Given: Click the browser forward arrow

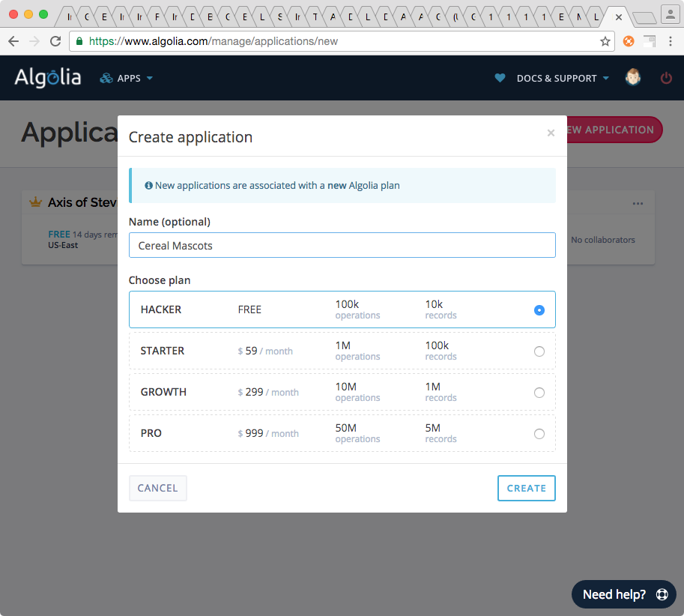Looking at the screenshot, I should pos(34,41).
